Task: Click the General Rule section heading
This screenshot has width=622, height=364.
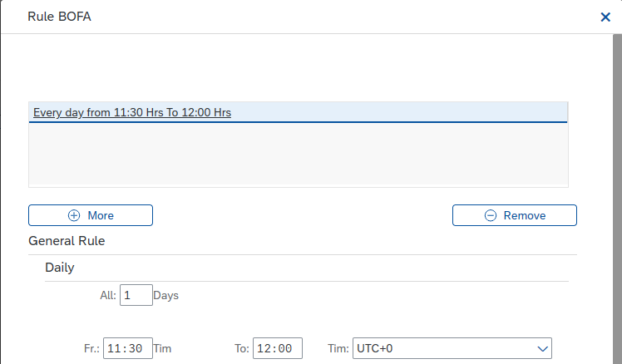Action: point(67,241)
